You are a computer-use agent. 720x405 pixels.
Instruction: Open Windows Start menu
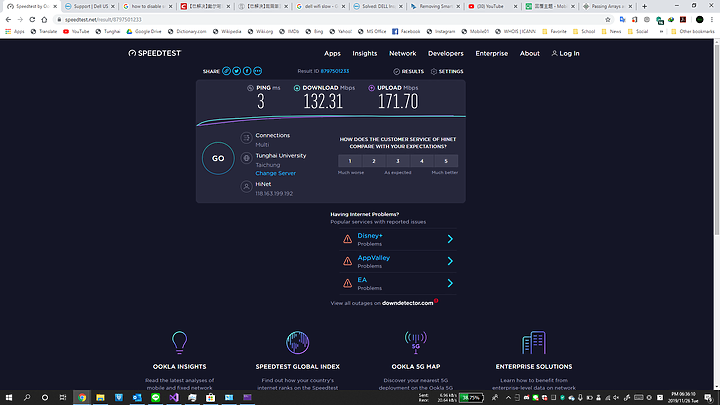click(9, 398)
